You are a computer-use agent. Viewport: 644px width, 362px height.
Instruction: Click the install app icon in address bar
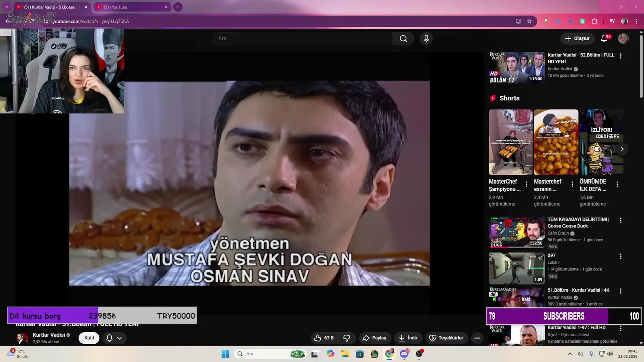[x=518, y=21]
